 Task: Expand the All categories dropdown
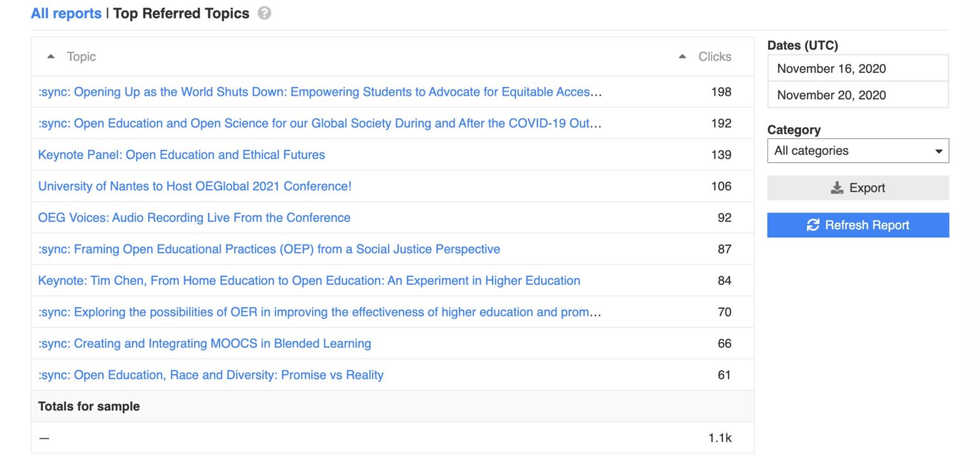click(857, 151)
